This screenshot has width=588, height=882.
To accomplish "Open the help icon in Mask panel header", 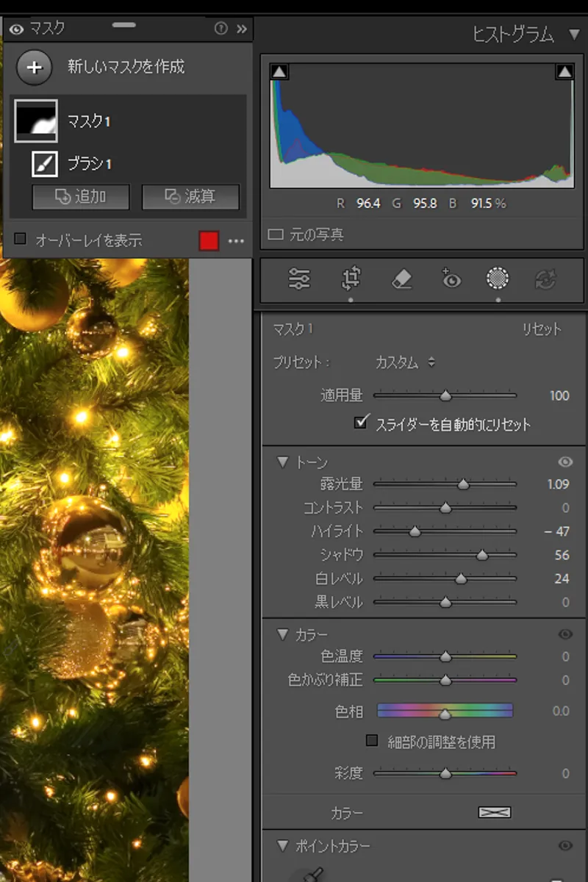I will [220, 29].
